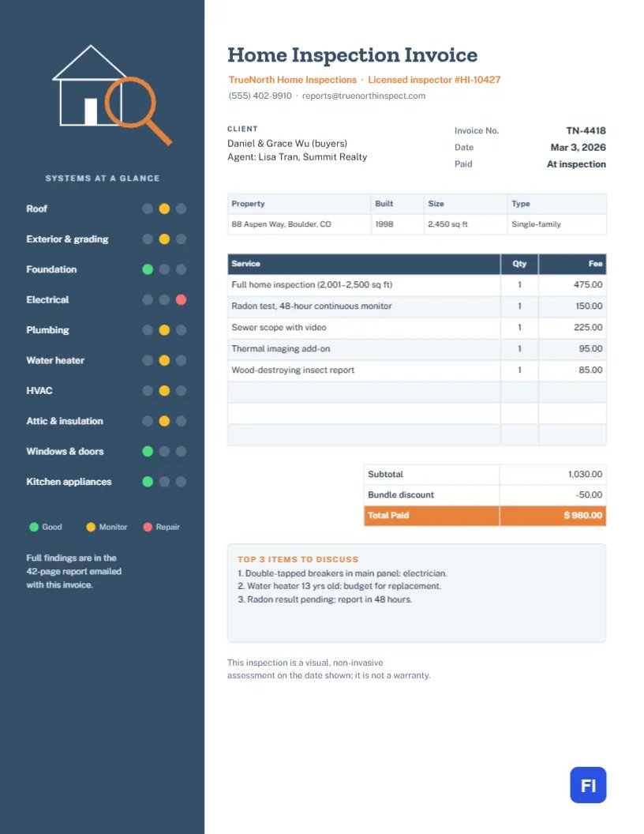Click the 85.00 fee cell

click(x=572, y=370)
